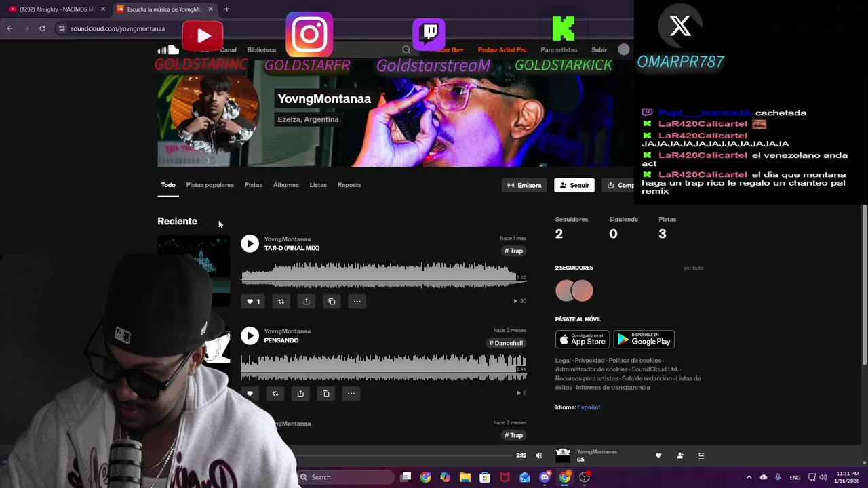Seek within the PENSANDO waveform
The width and height of the screenshot is (868, 488).
pyautogui.click(x=384, y=367)
